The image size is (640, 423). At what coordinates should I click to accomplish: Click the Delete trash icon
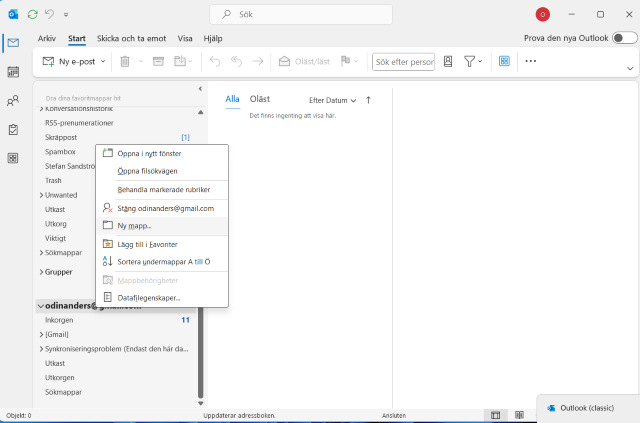click(x=125, y=61)
